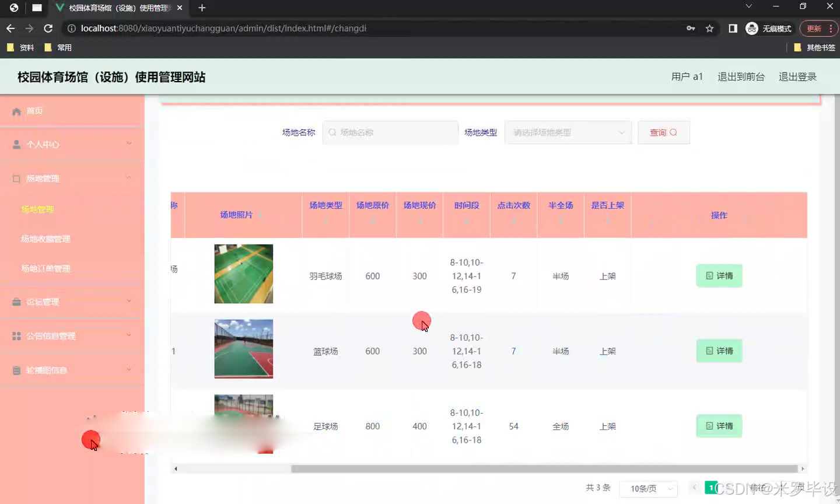Select the 个人中心 person icon in sidebar

click(x=16, y=143)
